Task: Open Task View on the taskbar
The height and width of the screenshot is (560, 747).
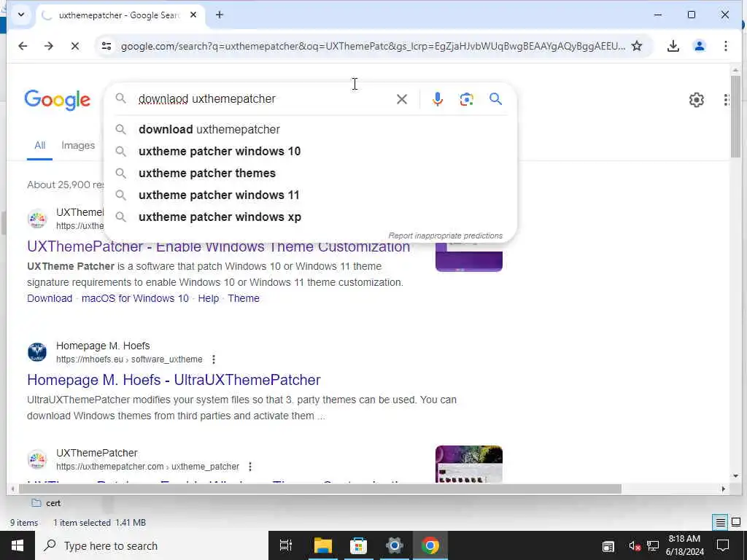Action: [286, 545]
